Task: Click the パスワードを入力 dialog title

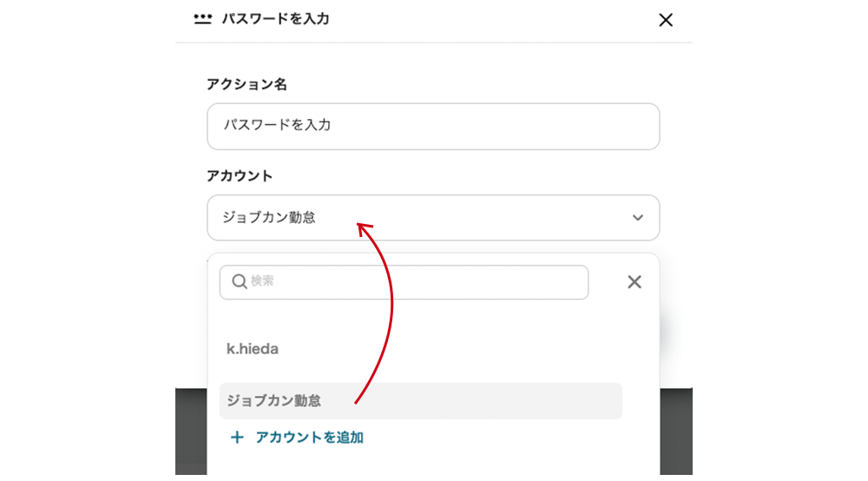Action: click(275, 18)
